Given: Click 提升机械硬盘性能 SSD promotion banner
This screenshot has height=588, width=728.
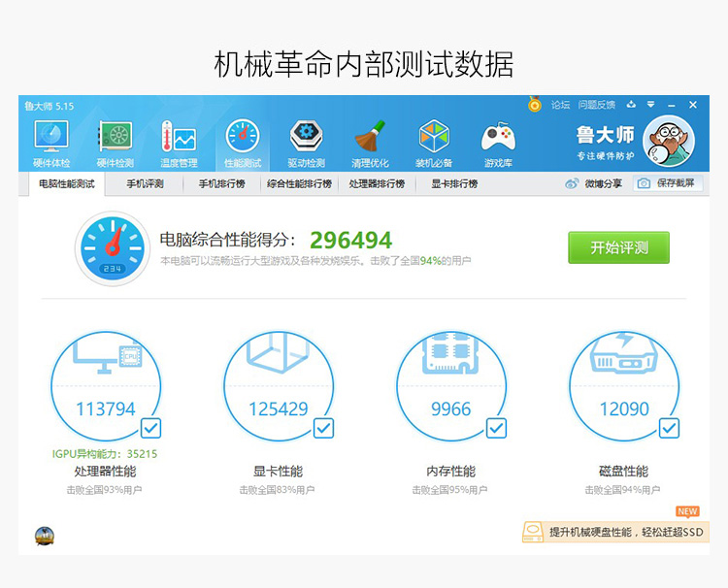Looking at the screenshot, I should (x=616, y=533).
